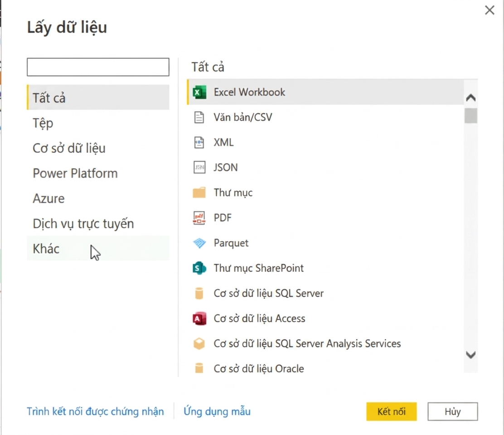Click the Parquet diamond icon
504x435 pixels.
[199, 243]
